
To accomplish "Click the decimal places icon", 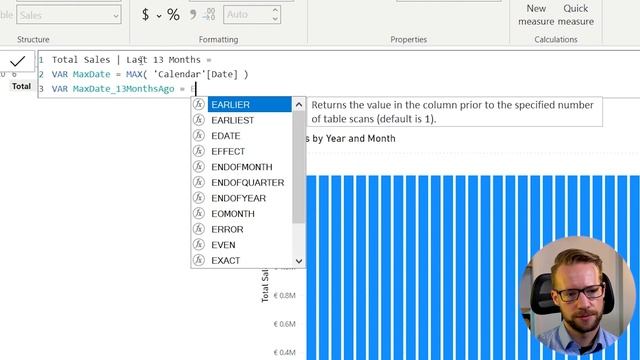I will coord(209,14).
